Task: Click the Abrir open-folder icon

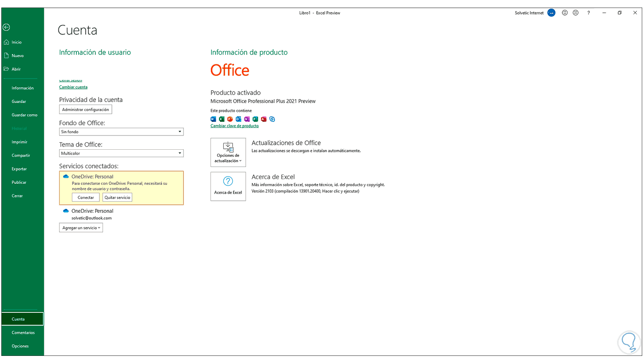Action: pos(6,69)
